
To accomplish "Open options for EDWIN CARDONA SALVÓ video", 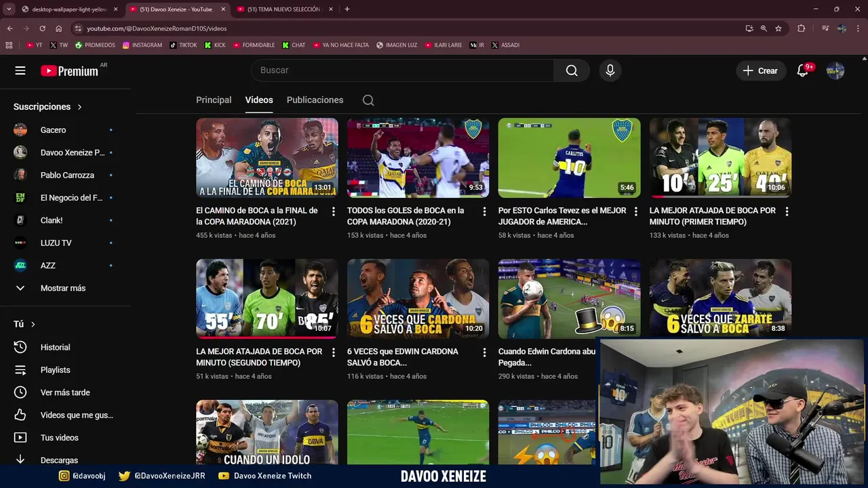I will (x=484, y=352).
